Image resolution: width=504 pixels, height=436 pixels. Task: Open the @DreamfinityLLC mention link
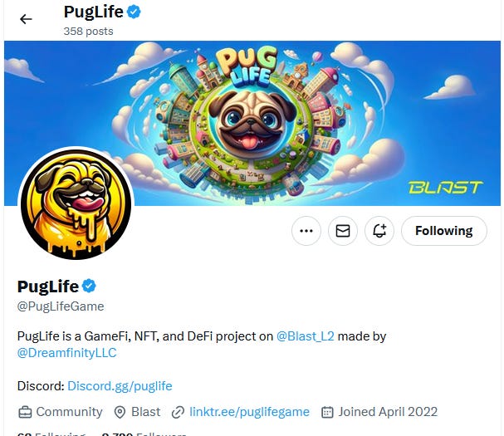[x=67, y=353]
